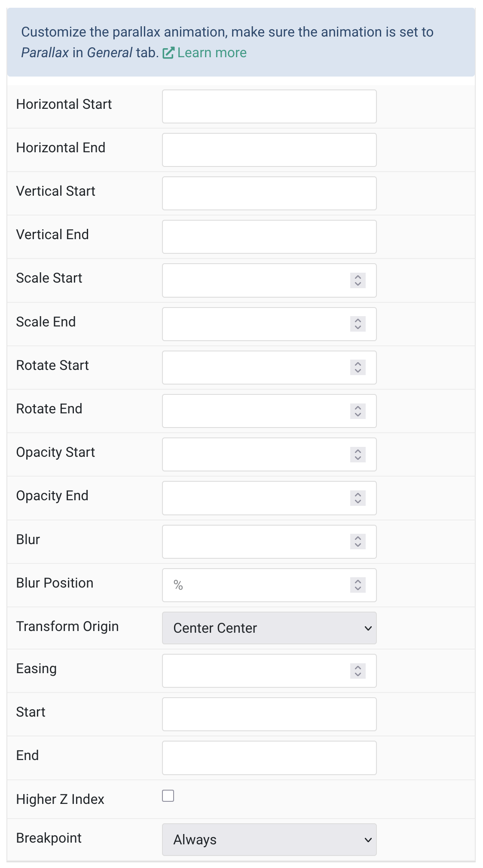
Task: Open the Breakpoint Always dropdown
Action: 269,840
